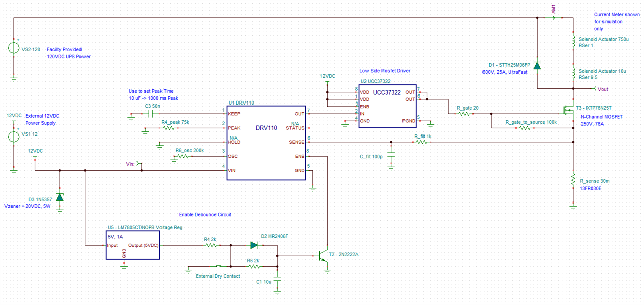Click the C_filt 100p capacitor symbol
This screenshot has height=305, width=644.
coord(391,155)
